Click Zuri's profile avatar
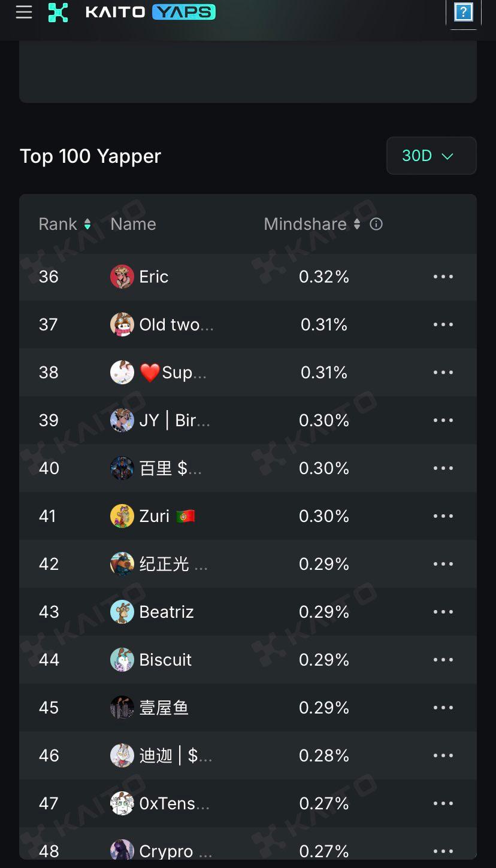 click(x=122, y=516)
